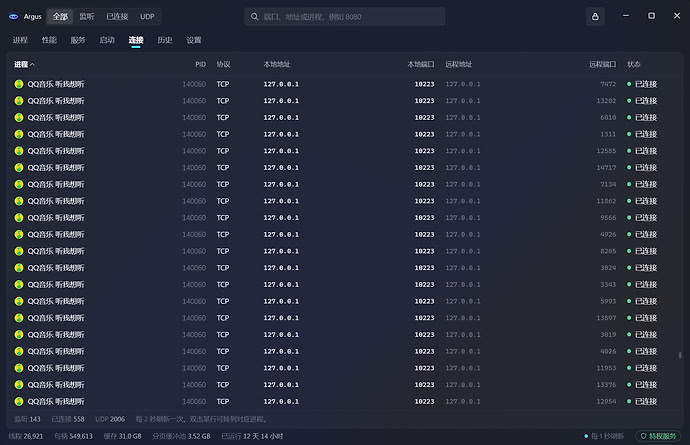690x445 pixels.
Task: Click the Argus app name text
Action: coord(33,17)
